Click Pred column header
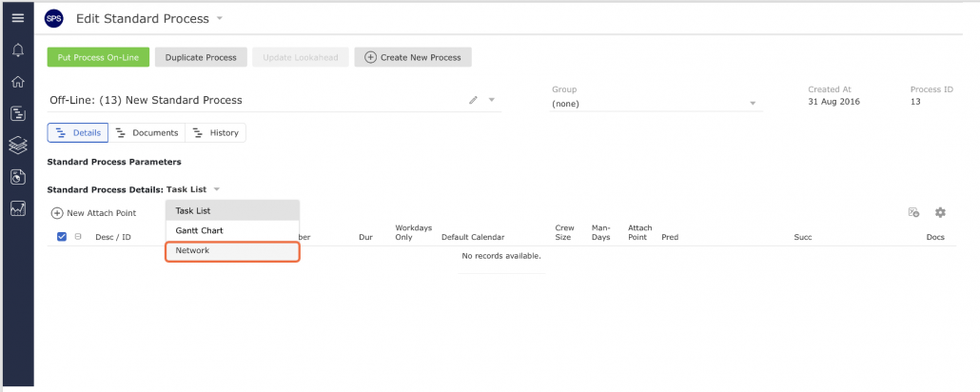Image resolution: width=980 pixels, height=392 pixels. (x=670, y=238)
